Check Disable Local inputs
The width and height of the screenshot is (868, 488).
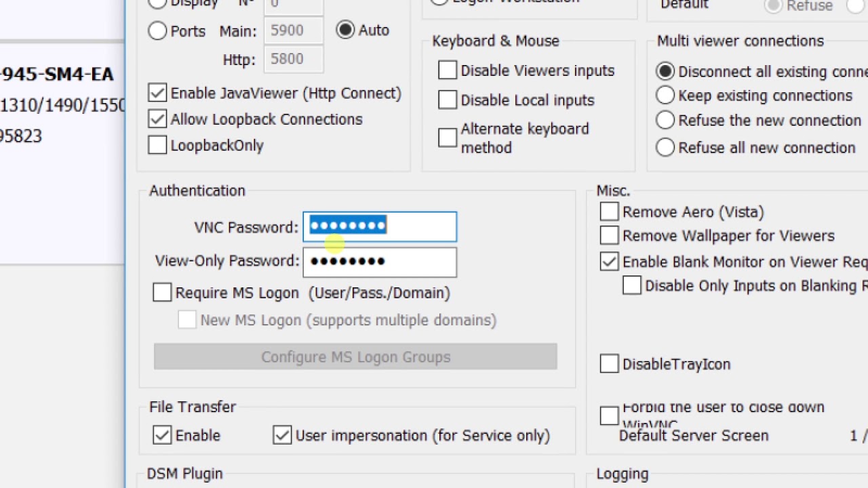[x=448, y=100]
